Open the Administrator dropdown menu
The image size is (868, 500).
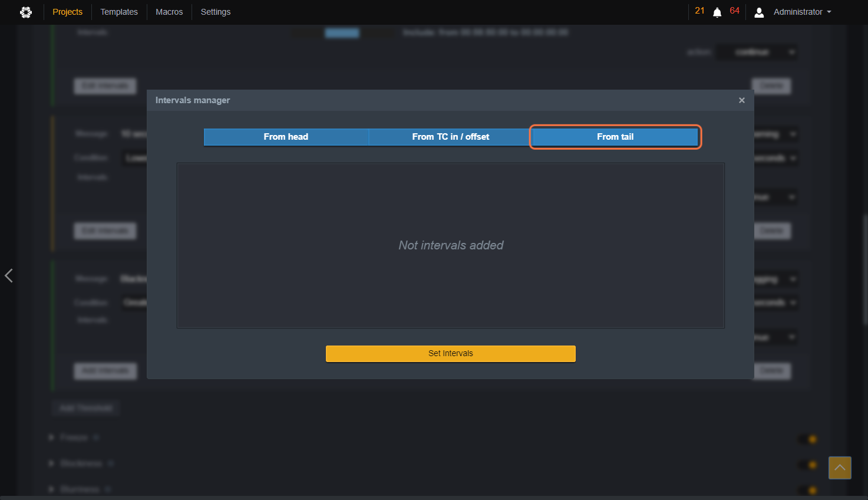(802, 12)
